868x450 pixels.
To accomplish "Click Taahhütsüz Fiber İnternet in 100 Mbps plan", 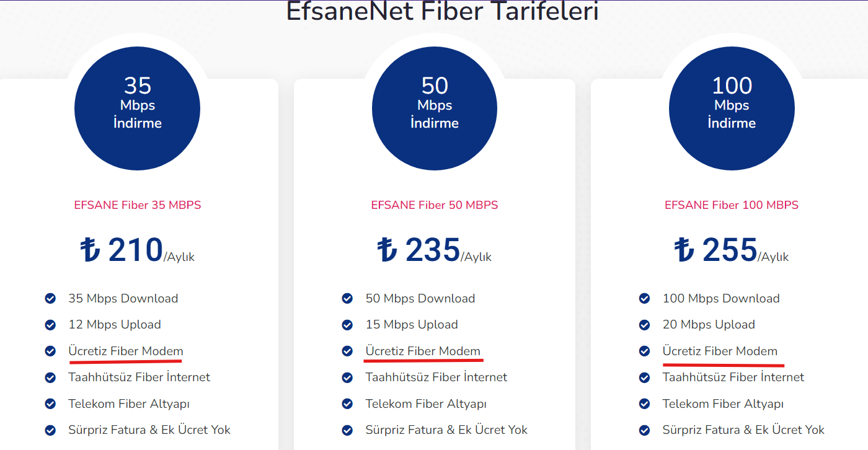I will (733, 377).
